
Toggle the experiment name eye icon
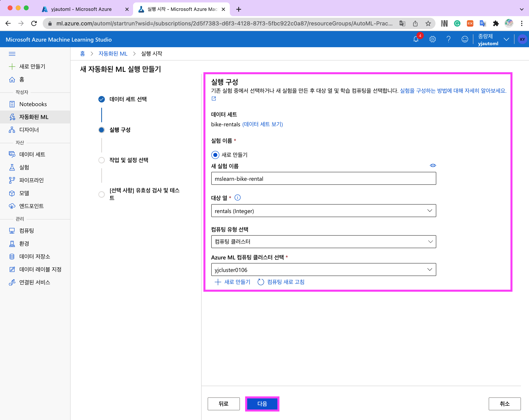click(433, 165)
